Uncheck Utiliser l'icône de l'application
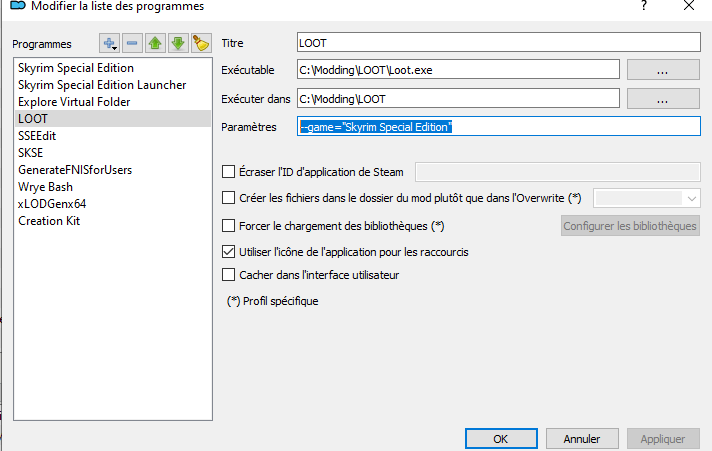 228,252
